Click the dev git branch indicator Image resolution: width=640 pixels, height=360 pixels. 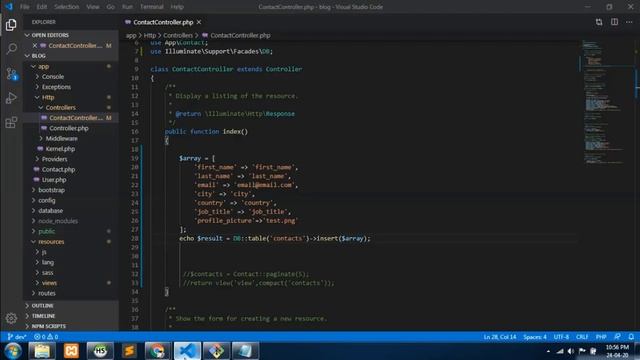17,337
